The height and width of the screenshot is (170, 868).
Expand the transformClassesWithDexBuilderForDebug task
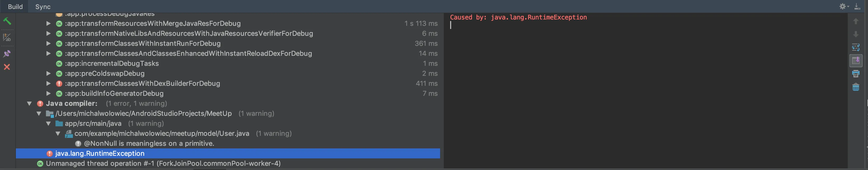coord(49,83)
